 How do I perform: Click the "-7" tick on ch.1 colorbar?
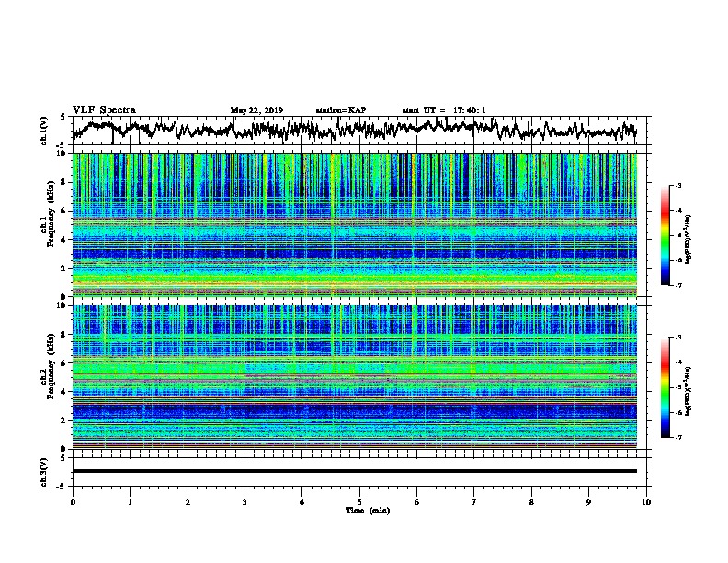(677, 285)
